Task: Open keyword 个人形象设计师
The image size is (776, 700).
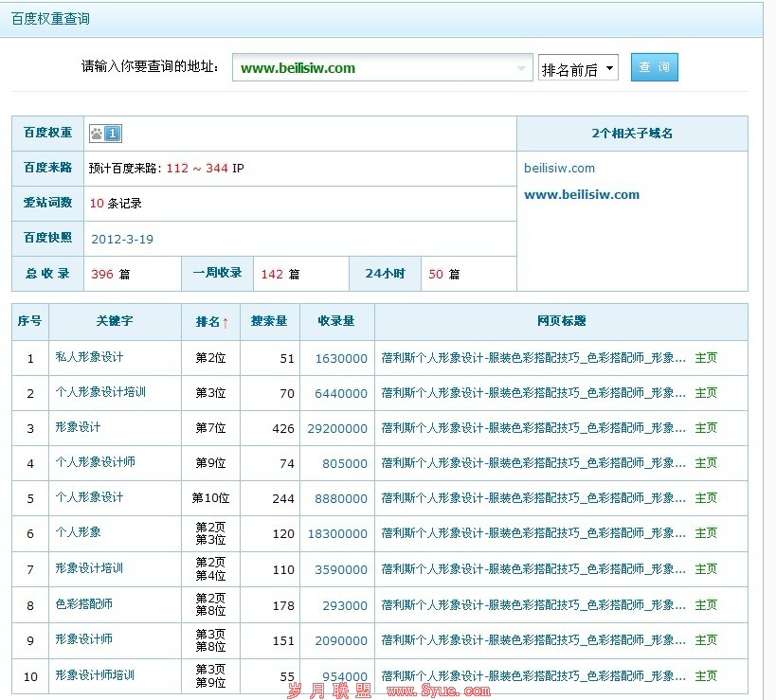Action: (95, 462)
